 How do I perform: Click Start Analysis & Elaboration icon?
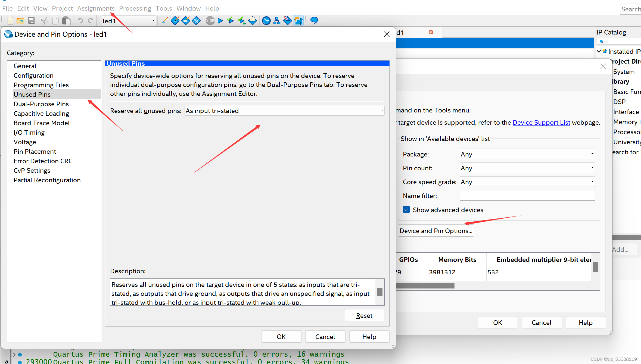pos(231,20)
